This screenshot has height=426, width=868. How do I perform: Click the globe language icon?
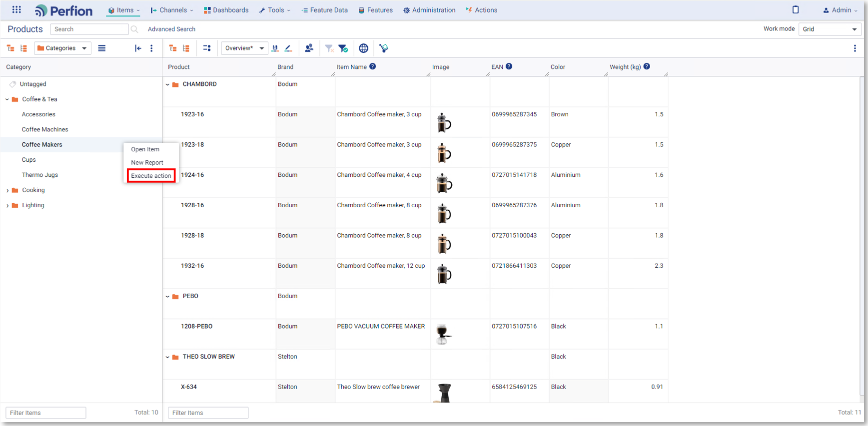(364, 48)
